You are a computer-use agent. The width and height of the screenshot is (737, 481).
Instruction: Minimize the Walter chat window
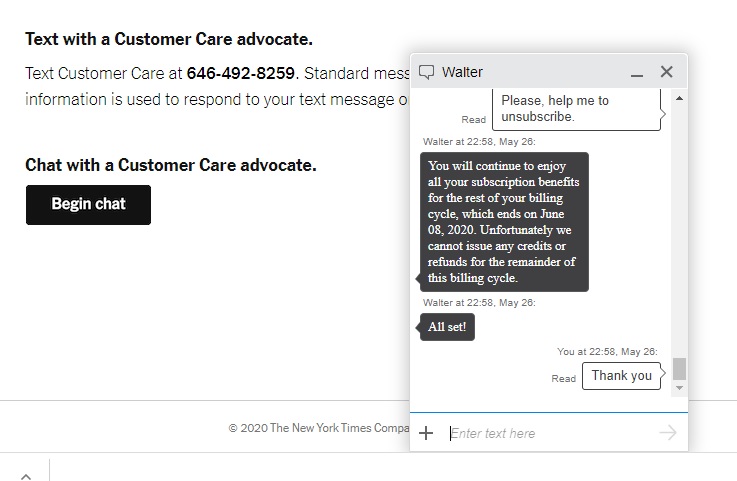pos(637,73)
